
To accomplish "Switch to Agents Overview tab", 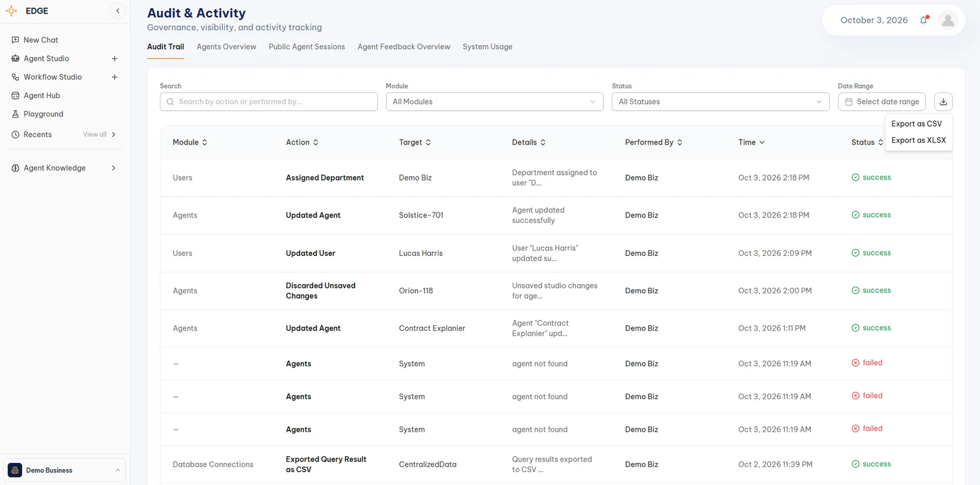I will coord(226,47).
